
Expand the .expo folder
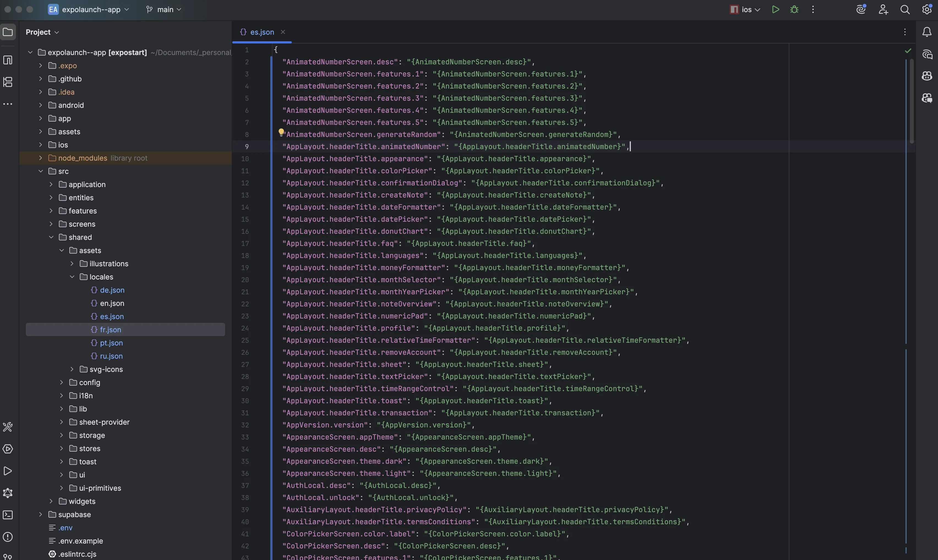pyautogui.click(x=40, y=66)
